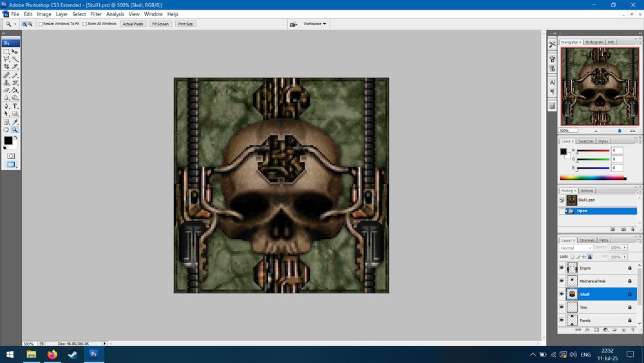
Task: Hide the Skull layer
Action: pos(562,294)
